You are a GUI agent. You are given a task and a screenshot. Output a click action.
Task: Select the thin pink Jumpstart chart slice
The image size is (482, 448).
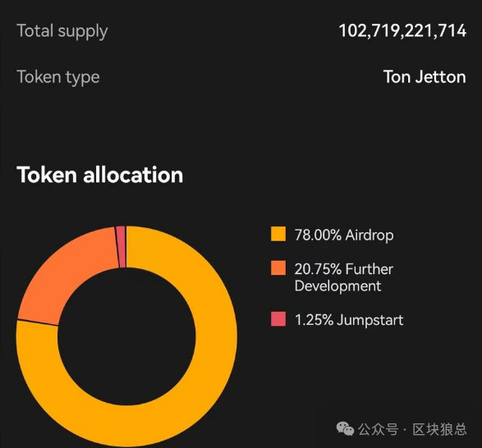(x=121, y=247)
